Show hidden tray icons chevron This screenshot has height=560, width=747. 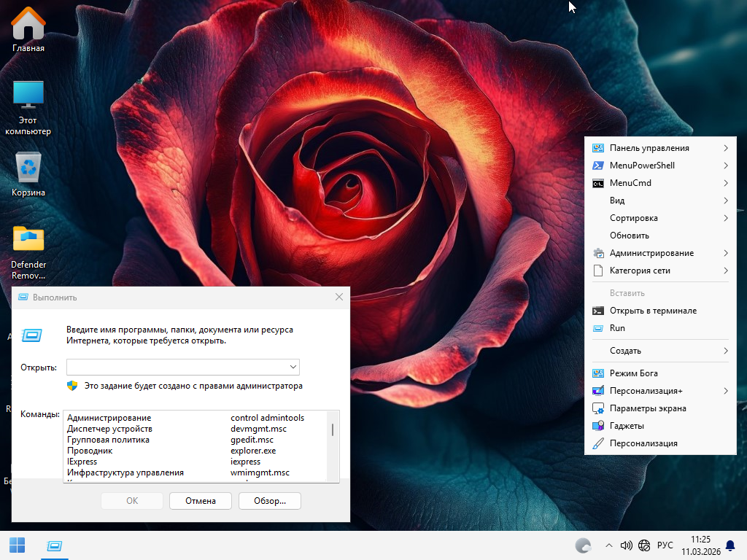coord(609,545)
